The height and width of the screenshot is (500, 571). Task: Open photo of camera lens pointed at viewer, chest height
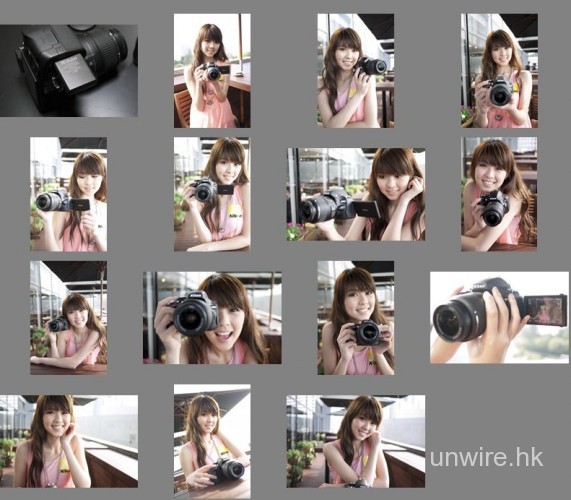499,71
